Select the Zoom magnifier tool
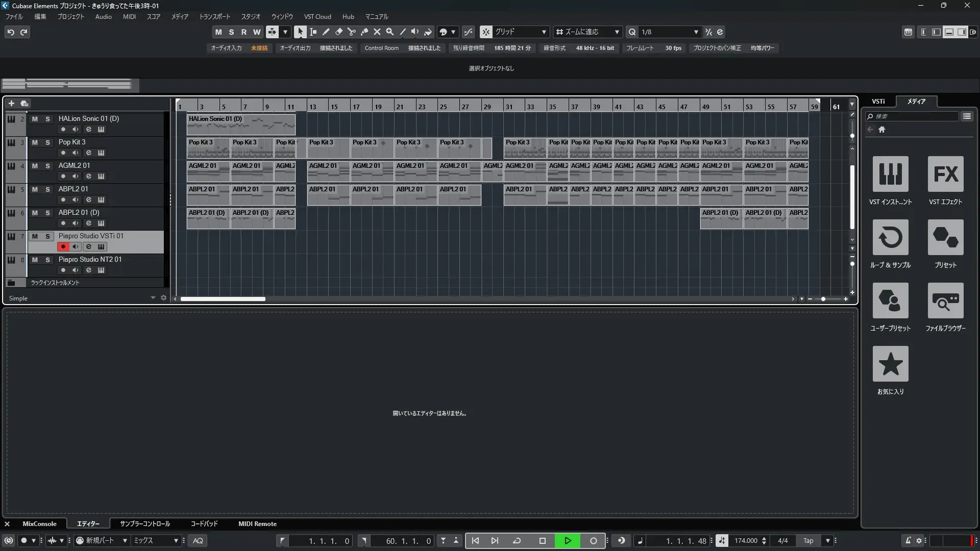 (389, 32)
